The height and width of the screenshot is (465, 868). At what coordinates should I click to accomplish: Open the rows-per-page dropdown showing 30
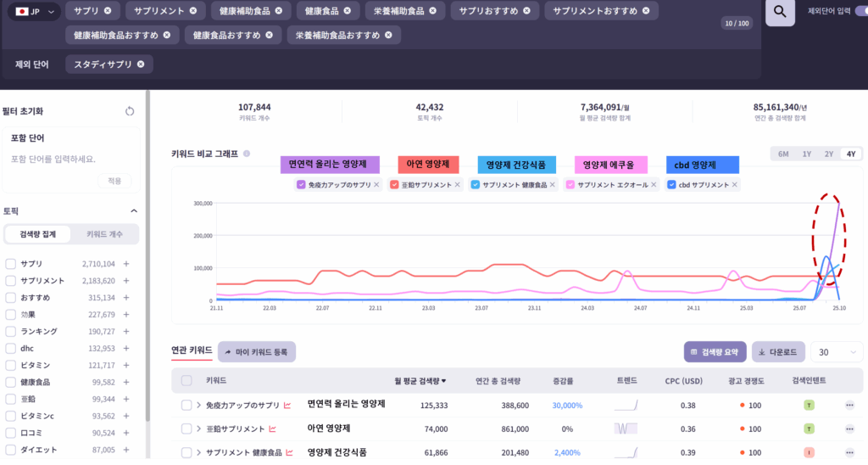837,352
